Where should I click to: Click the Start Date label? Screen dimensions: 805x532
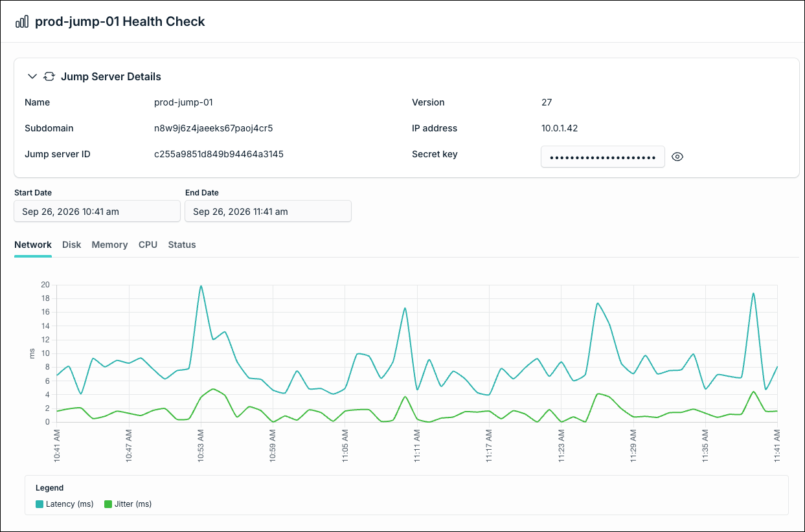pos(33,192)
